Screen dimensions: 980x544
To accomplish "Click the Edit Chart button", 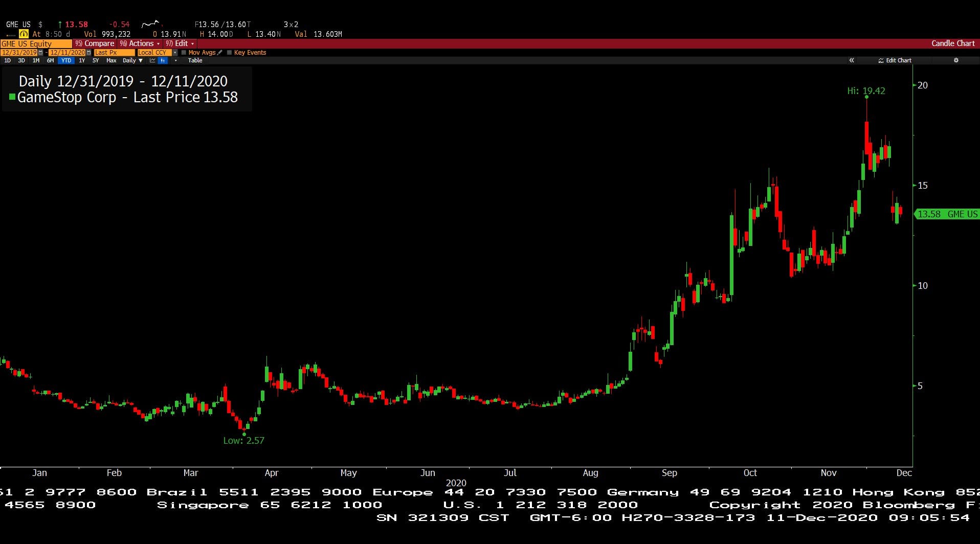I will 895,60.
